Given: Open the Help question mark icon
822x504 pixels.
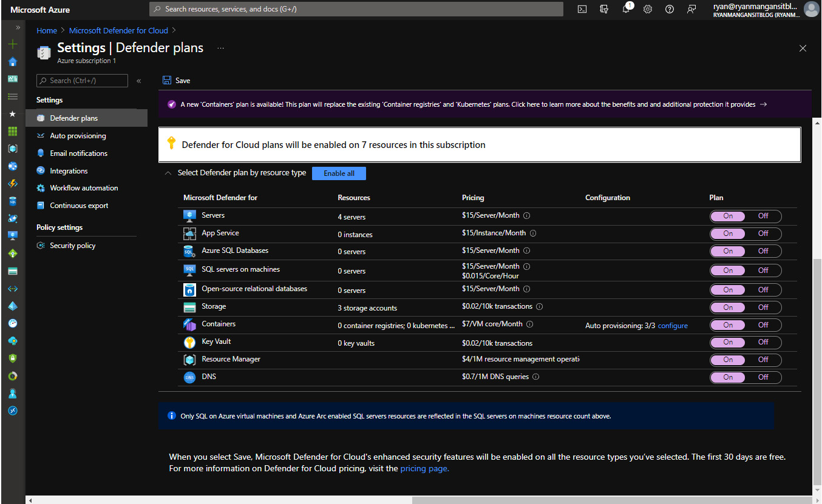Looking at the screenshot, I should point(670,9).
